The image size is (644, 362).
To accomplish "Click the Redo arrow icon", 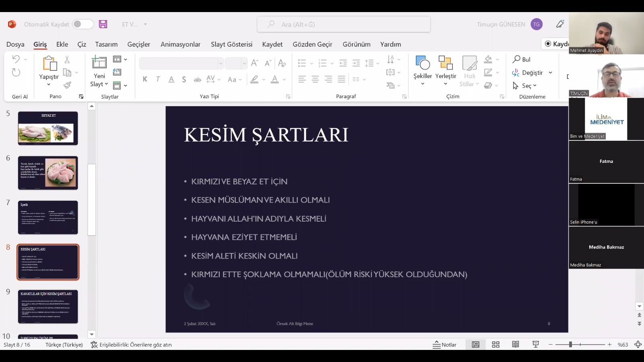I will pos(16,72).
